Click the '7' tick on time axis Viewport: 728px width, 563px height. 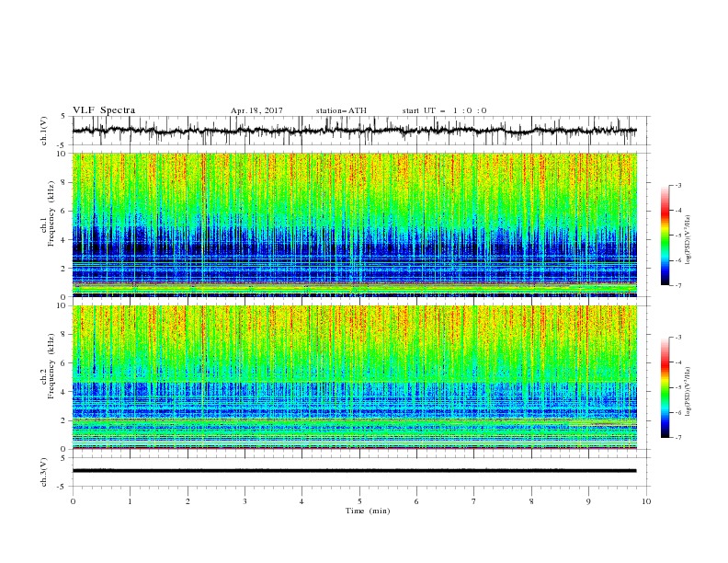(x=474, y=501)
